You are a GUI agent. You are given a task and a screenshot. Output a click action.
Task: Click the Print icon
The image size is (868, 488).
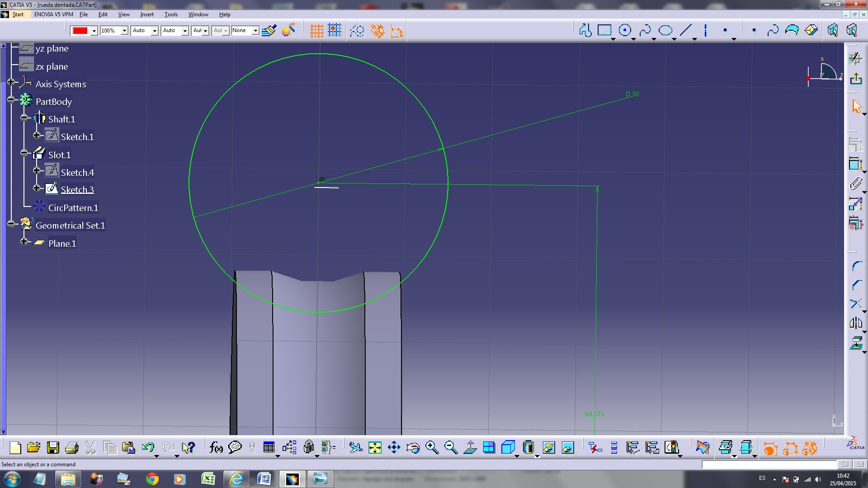(72, 447)
